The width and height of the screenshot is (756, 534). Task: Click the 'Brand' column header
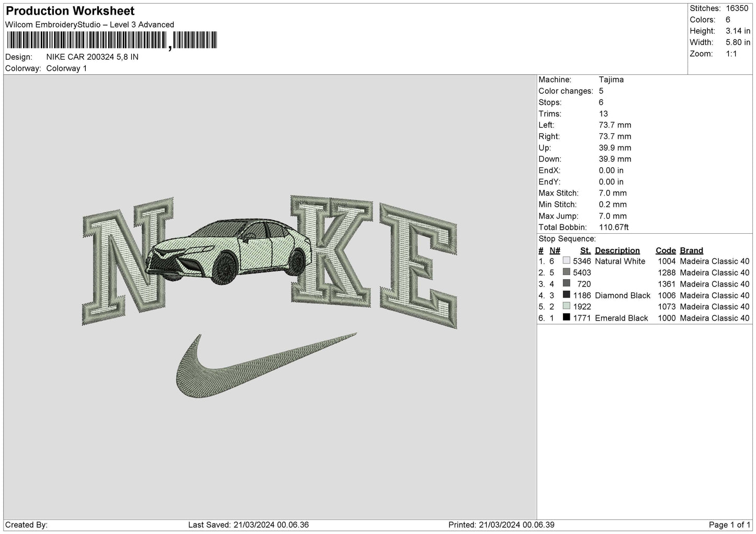tap(692, 250)
